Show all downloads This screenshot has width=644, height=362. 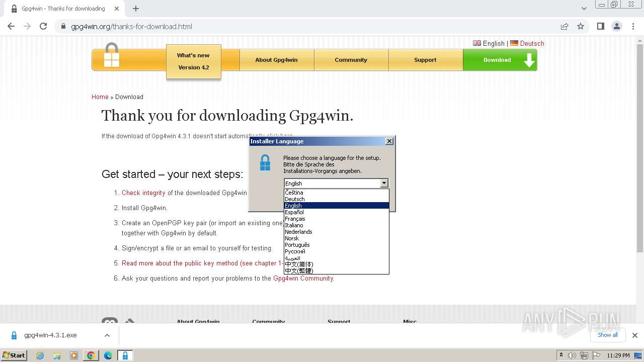[x=607, y=335]
